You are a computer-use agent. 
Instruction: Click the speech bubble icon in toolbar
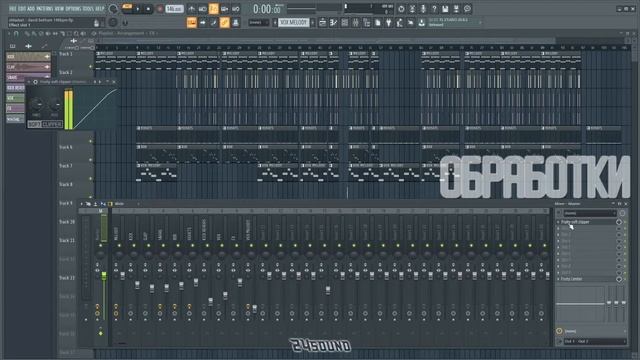[467, 9]
